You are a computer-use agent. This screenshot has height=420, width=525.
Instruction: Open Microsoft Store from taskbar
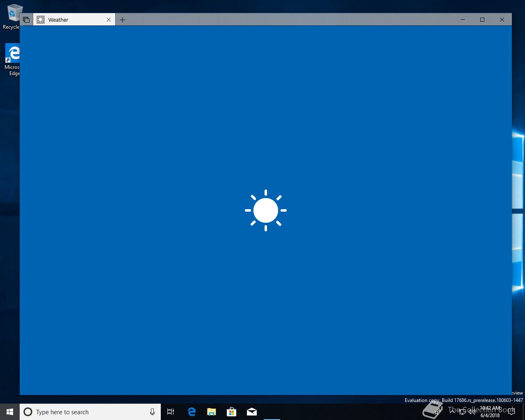[x=232, y=412]
